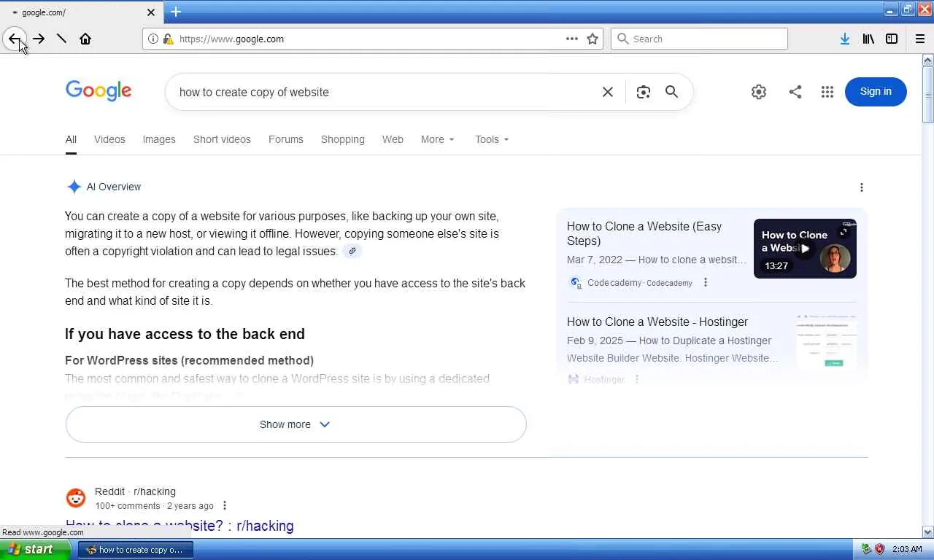934x560 pixels.
Task: Click the Hostinger result thumbnail image
Action: pyautogui.click(x=827, y=341)
